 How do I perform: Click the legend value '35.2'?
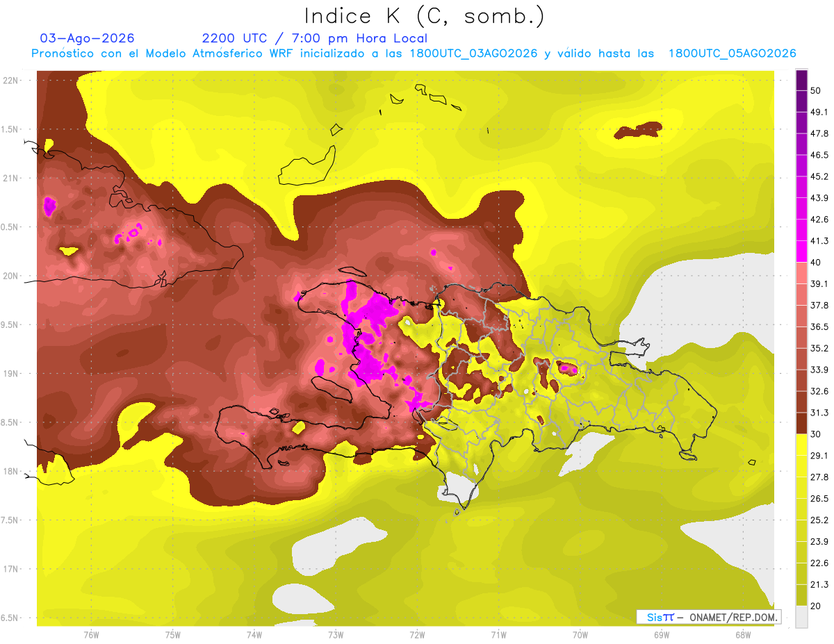point(819,348)
